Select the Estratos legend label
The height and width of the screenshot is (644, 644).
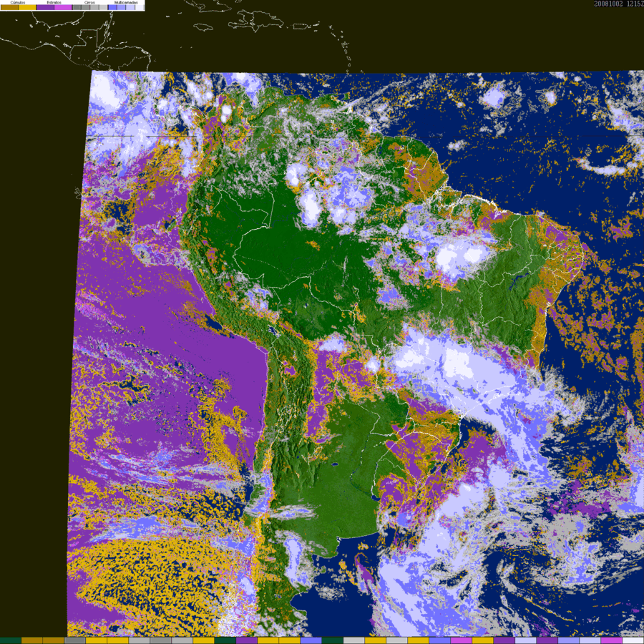tap(54, 2)
